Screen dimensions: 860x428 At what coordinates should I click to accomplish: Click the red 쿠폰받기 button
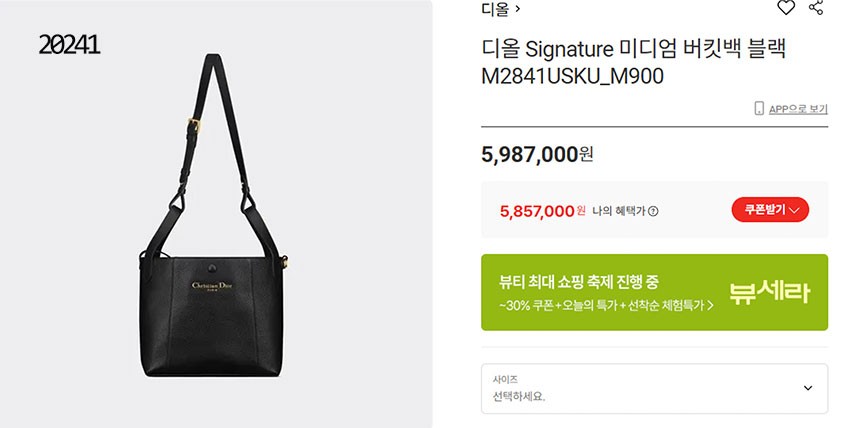click(x=770, y=210)
